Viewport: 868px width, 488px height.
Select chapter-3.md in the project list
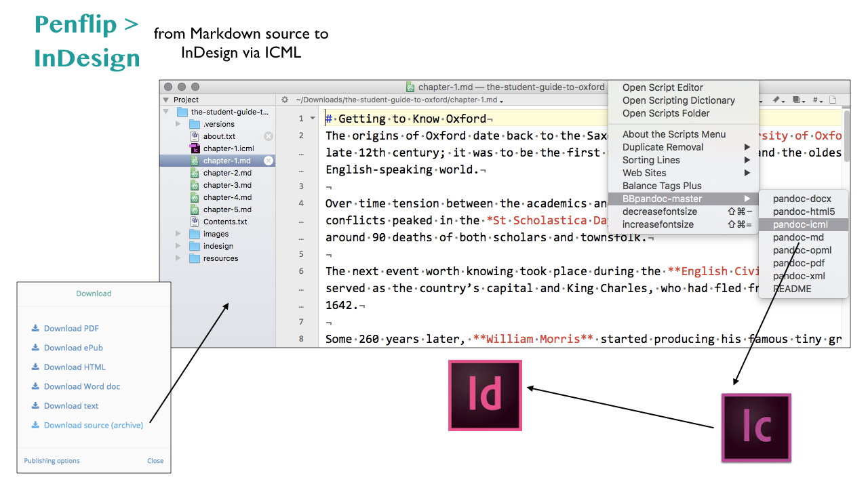[227, 185]
